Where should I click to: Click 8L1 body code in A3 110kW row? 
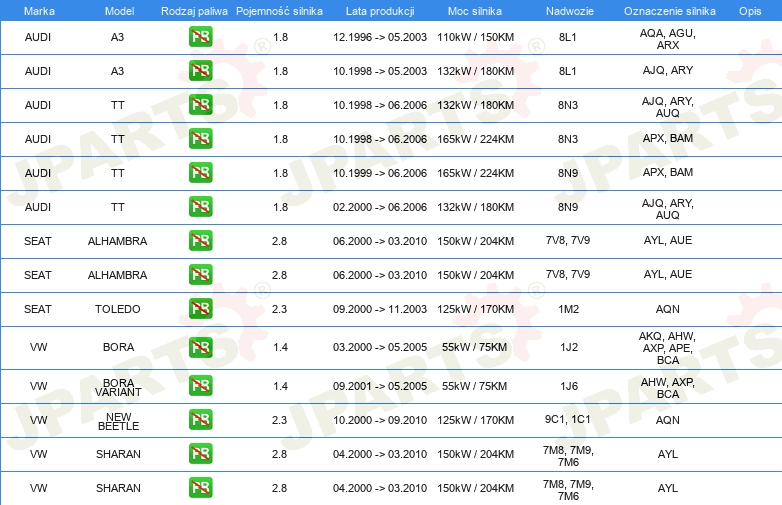[x=568, y=37]
